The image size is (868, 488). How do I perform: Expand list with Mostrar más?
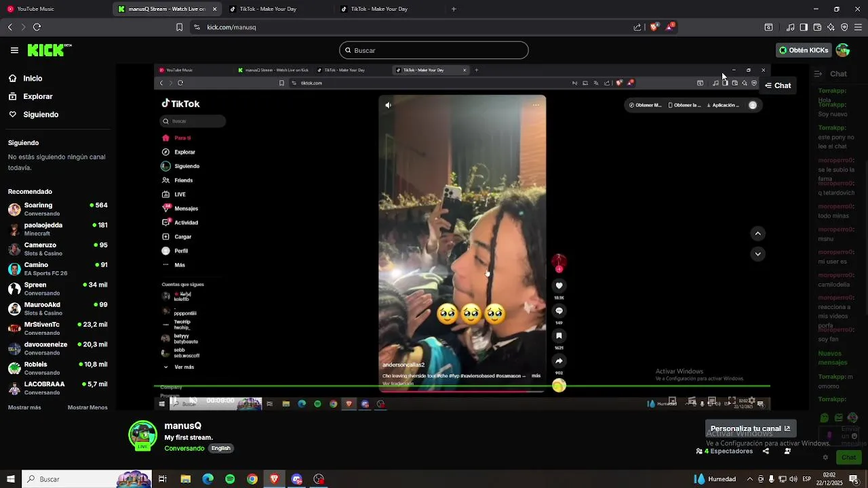click(24, 407)
